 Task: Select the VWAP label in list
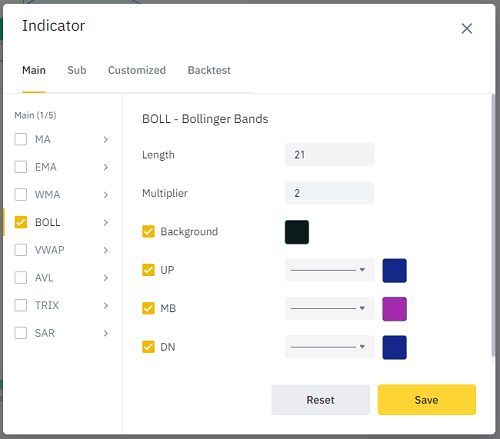pos(50,250)
